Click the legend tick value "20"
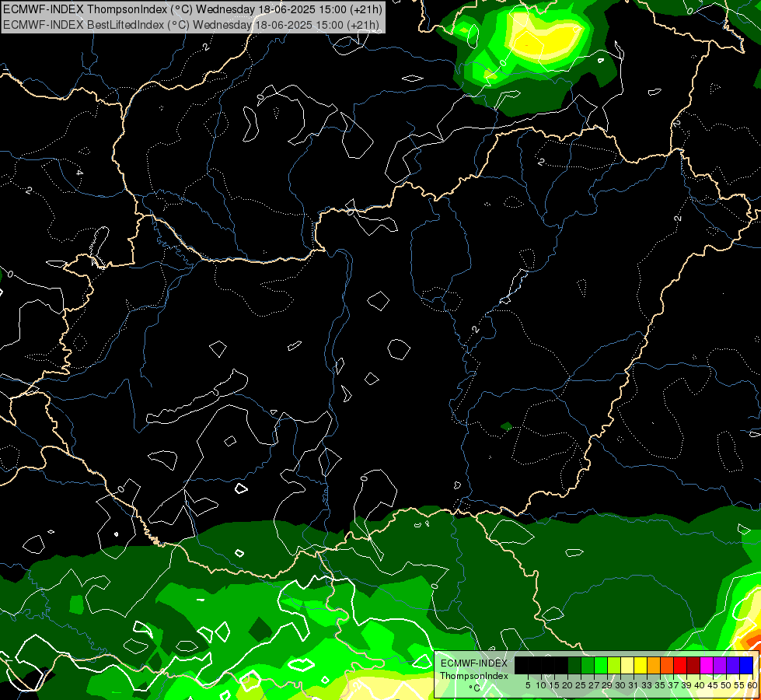The height and width of the screenshot is (700, 761). pos(567,685)
